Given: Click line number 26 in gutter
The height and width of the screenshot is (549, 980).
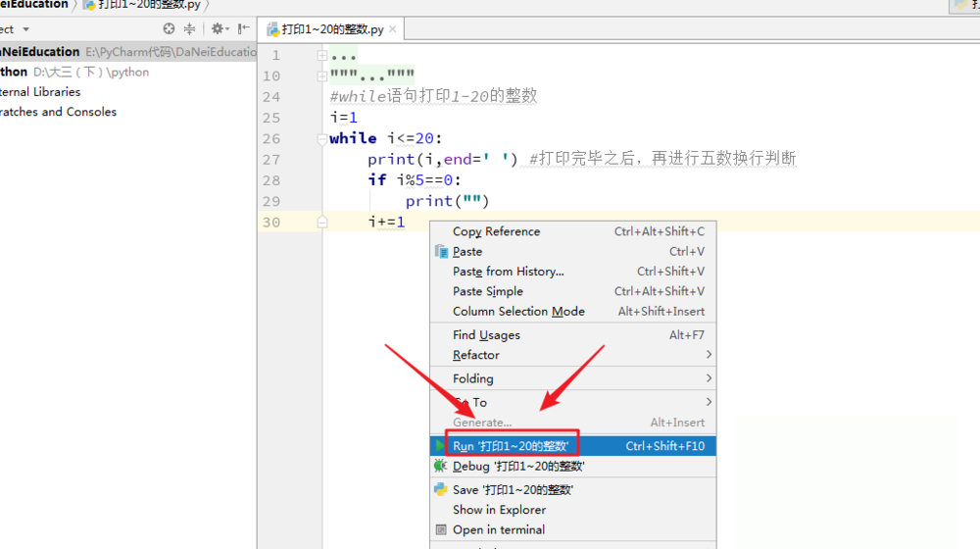Looking at the screenshot, I should click(271, 139).
